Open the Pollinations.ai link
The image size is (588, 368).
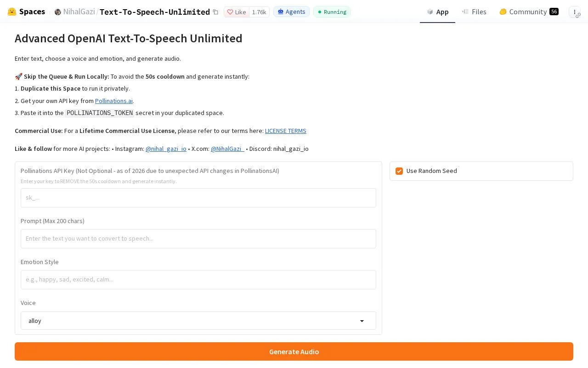(114, 101)
